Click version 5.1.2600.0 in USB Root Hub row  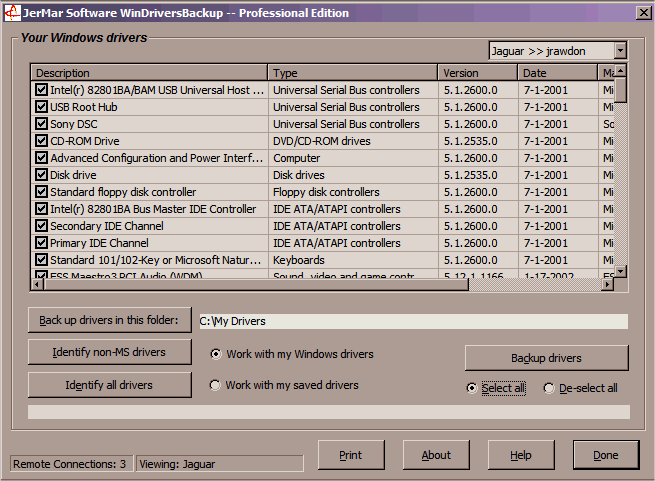pyautogui.click(x=471, y=107)
